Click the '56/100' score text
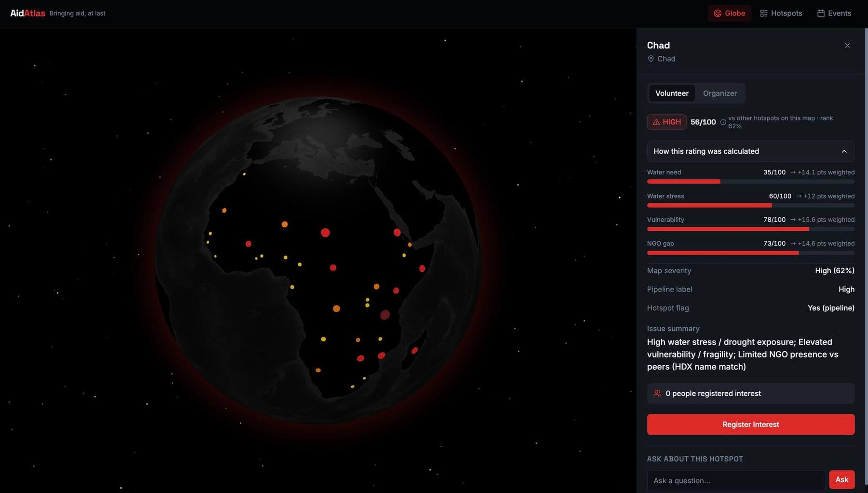This screenshot has width=868, height=493. [x=703, y=122]
